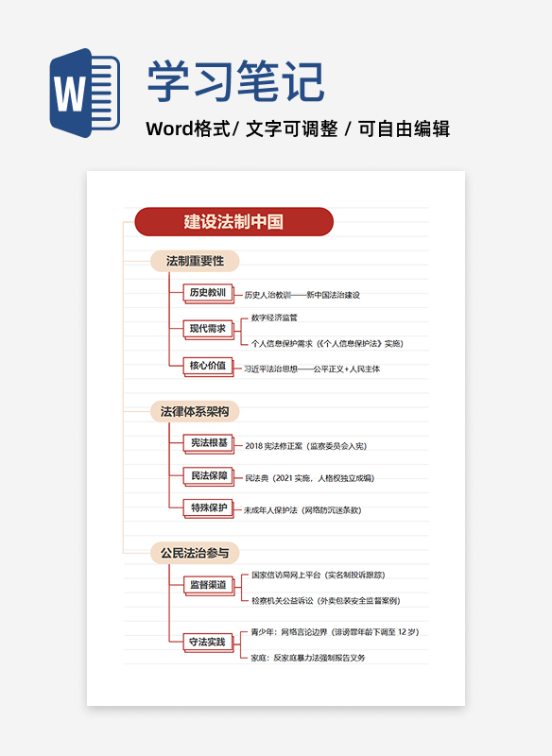Click the 个人信息保护需求 line
Screen dimensions: 552x756
(327, 344)
